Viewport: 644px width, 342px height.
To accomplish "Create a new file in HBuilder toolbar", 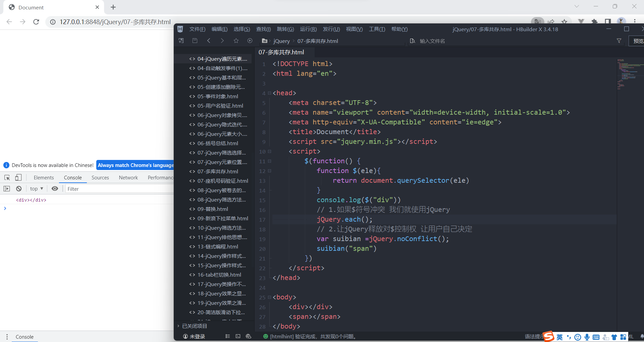I will [x=181, y=40].
